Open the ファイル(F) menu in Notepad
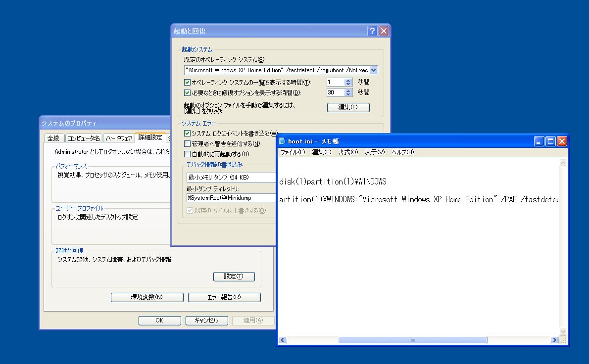589x364 pixels. pyautogui.click(x=293, y=152)
